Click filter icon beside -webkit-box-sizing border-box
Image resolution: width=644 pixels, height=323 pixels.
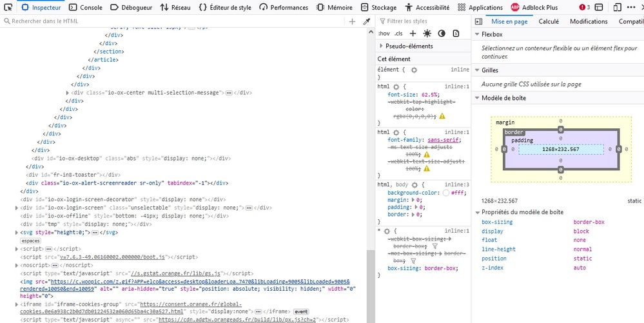click(x=435, y=246)
